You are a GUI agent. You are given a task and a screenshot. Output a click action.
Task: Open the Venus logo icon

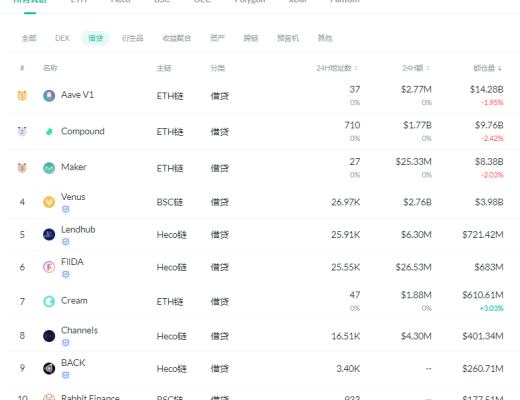coord(49,202)
